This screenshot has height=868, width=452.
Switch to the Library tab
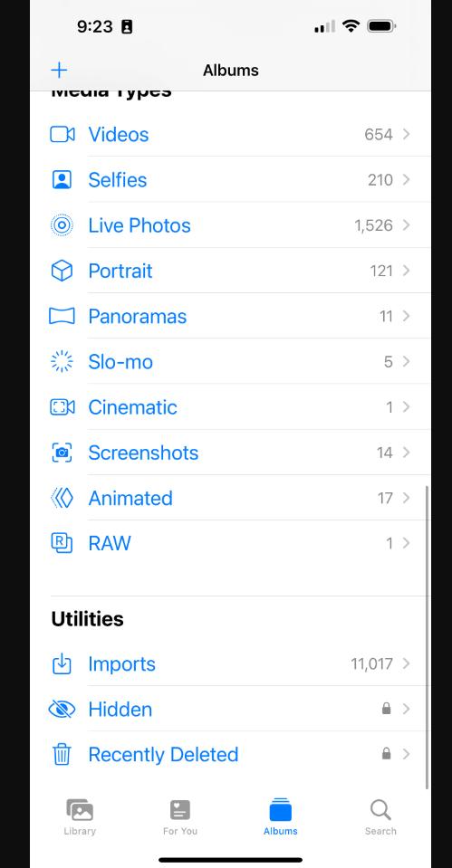click(x=80, y=816)
